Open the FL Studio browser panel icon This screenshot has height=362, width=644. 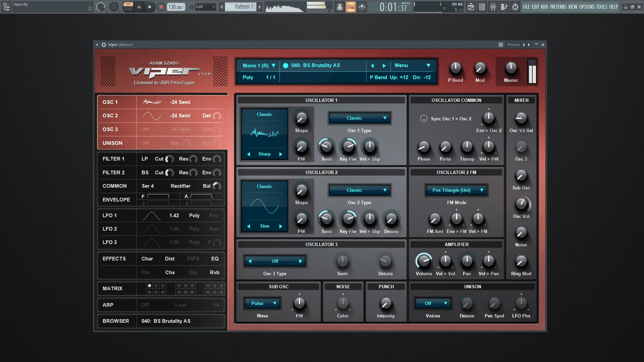pyautogui.click(x=6, y=7)
